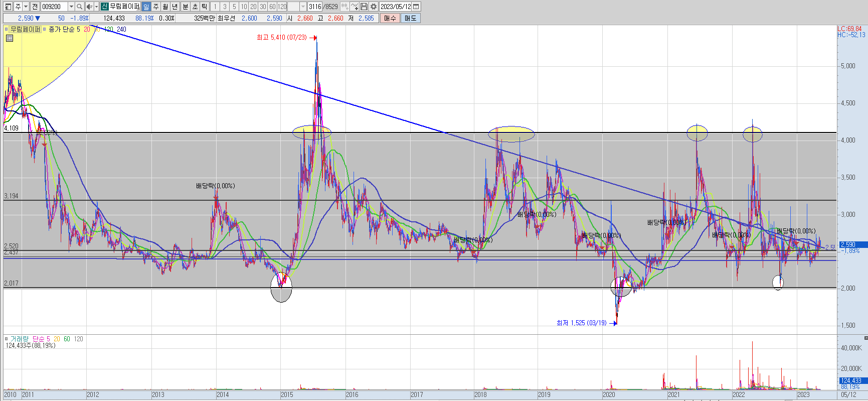Click the chart linking icon beside 8529
The width and height of the screenshot is (868, 401).
[344, 7]
